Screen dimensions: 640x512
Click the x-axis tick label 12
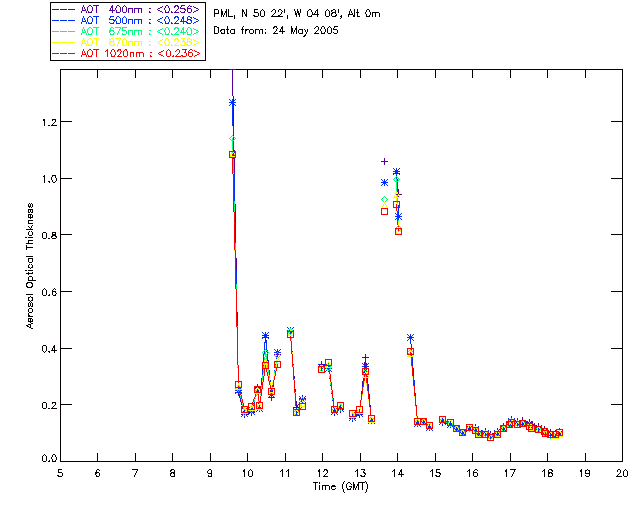click(x=322, y=473)
